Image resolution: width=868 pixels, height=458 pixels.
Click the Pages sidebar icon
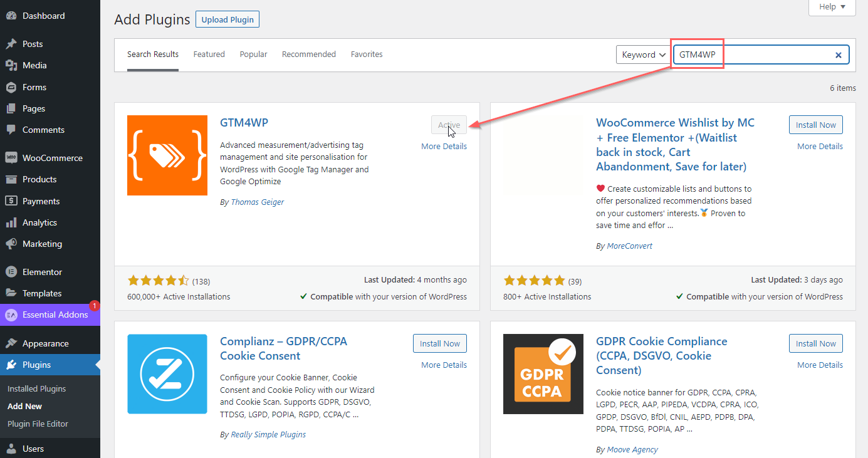pos(11,108)
